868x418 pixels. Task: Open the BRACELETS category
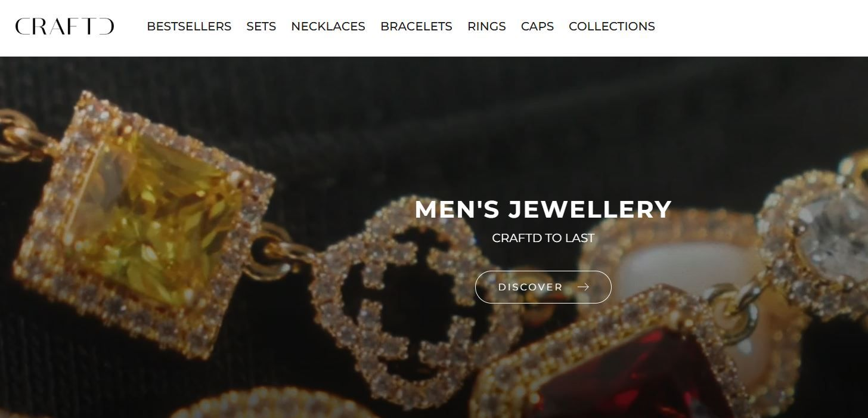(x=416, y=26)
